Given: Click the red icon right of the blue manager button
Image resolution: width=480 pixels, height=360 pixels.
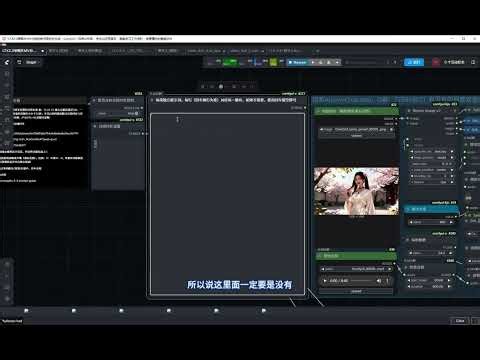Looking at the screenshot, I should coord(436,62).
